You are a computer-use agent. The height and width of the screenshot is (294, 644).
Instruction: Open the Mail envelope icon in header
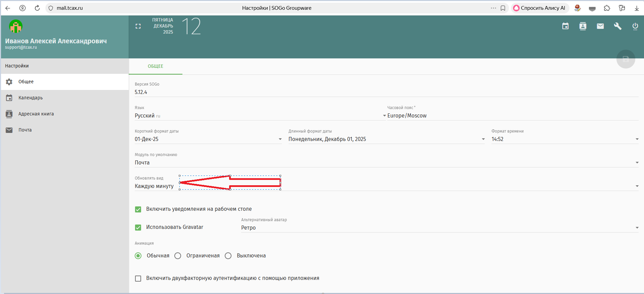click(600, 26)
